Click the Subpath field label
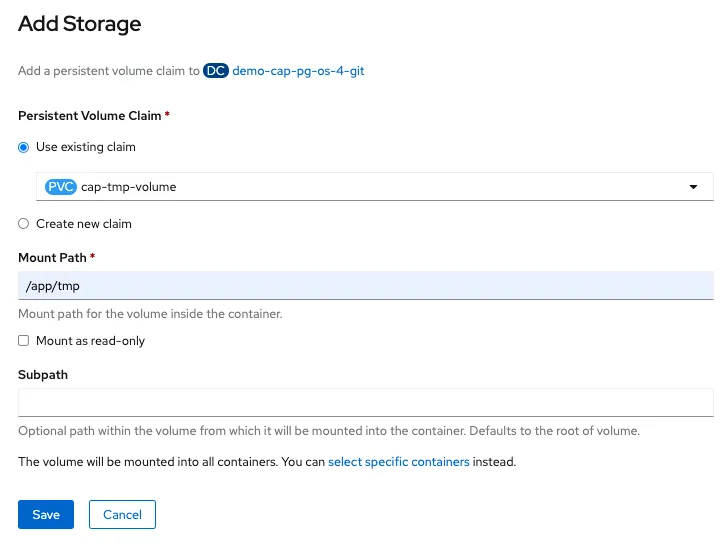The width and height of the screenshot is (728, 544). [43, 374]
